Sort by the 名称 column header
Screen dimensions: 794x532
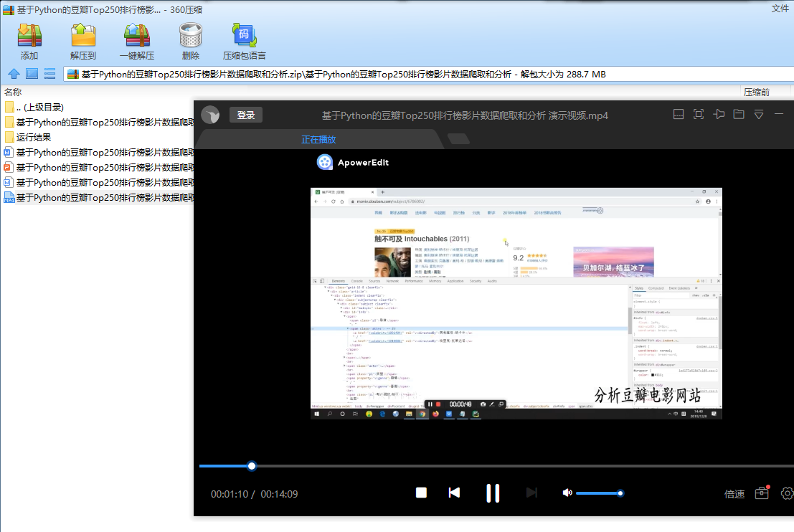(13, 92)
